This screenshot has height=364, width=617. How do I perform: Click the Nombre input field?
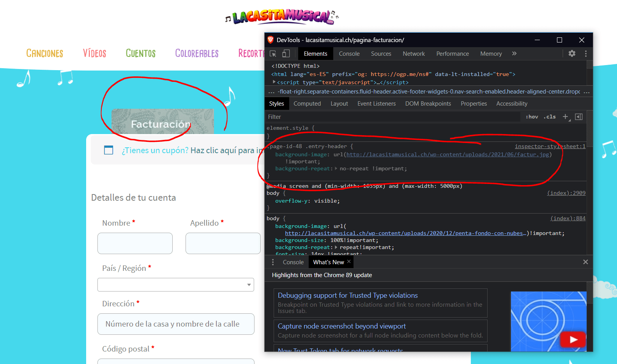pyautogui.click(x=135, y=244)
